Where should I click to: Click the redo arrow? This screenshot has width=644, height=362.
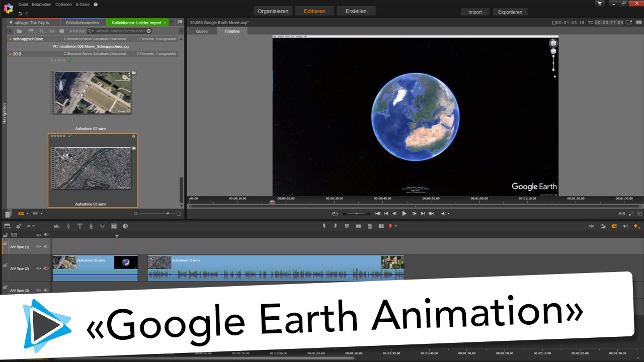(27, 13)
